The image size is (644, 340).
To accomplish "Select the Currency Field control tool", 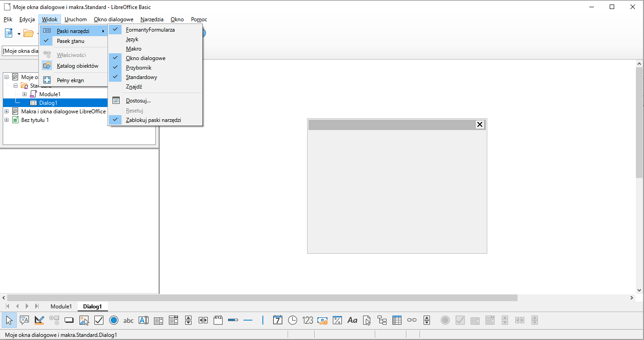I will pos(322,320).
